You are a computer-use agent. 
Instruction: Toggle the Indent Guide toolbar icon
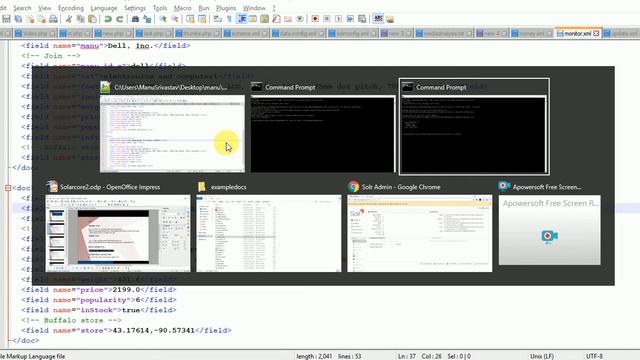[241, 19]
